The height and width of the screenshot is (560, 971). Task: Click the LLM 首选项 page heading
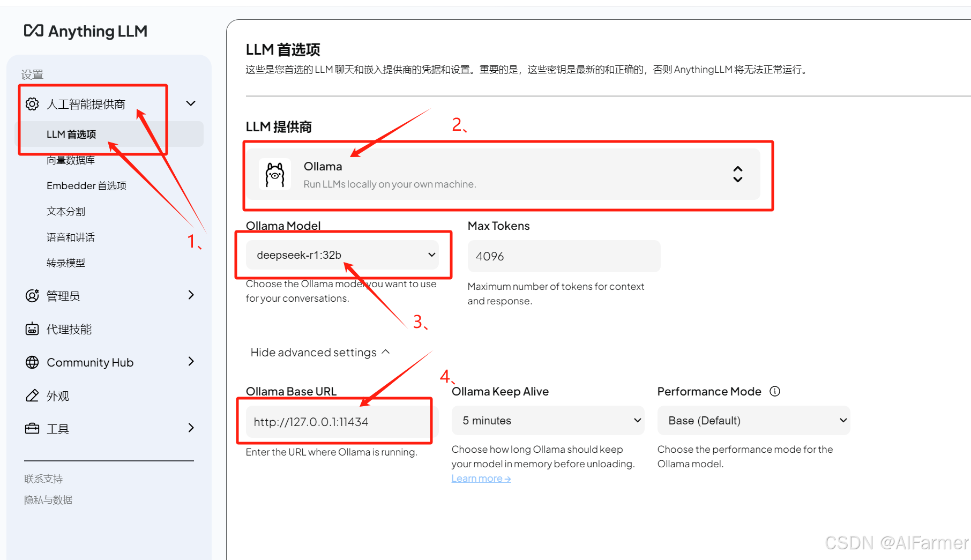(x=283, y=50)
